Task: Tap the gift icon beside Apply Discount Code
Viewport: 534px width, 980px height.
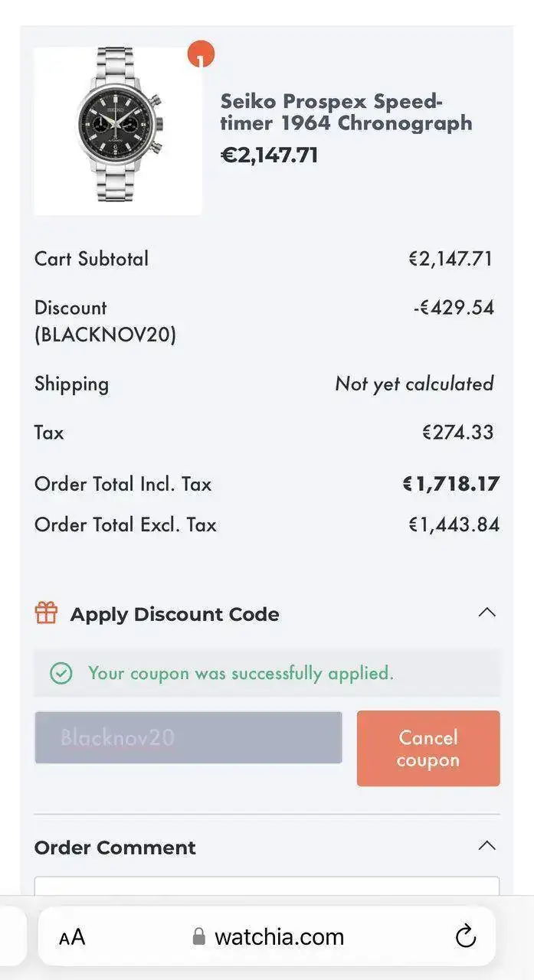Action: pos(46,613)
